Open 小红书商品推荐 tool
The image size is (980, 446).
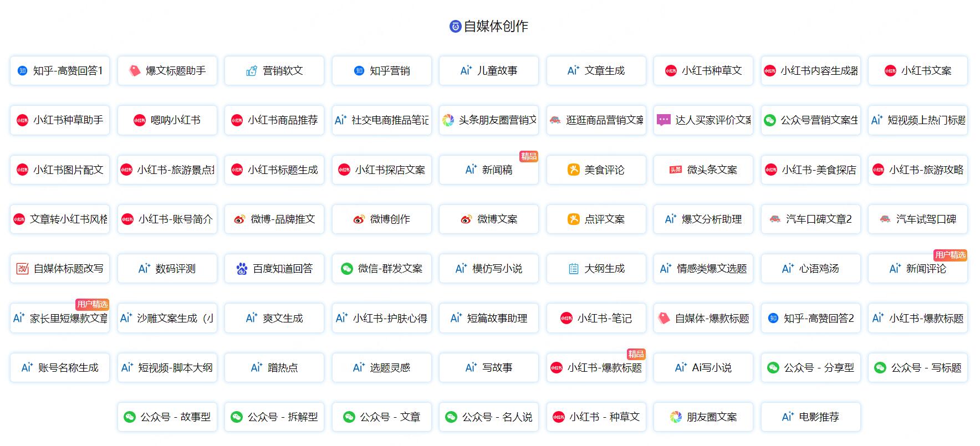[x=274, y=120]
